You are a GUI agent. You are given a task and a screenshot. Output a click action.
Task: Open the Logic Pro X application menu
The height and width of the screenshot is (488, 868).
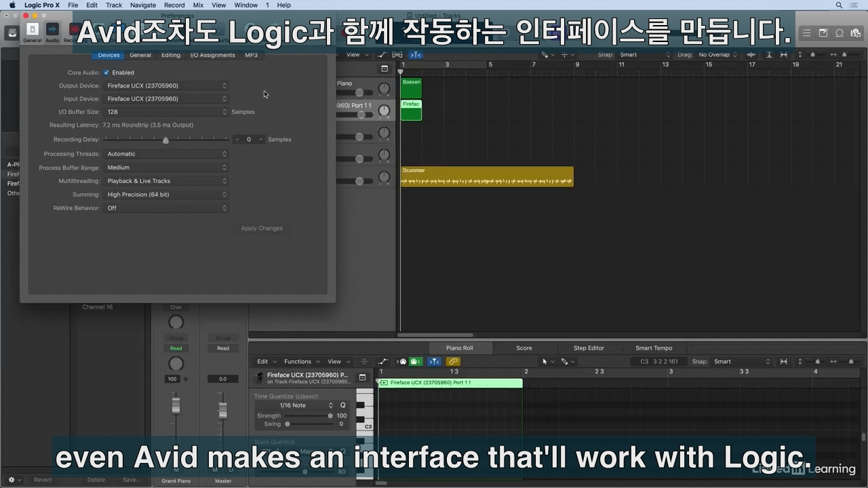pos(42,5)
